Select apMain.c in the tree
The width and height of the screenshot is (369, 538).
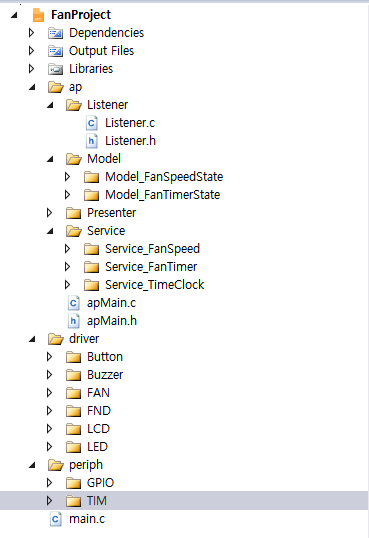111,303
